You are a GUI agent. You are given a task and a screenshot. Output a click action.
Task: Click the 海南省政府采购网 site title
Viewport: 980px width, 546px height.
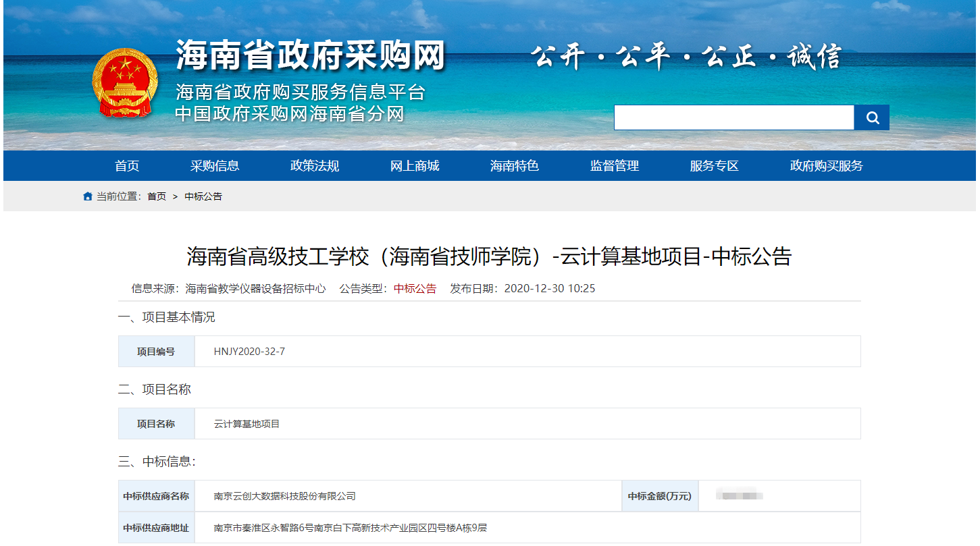pyautogui.click(x=311, y=55)
